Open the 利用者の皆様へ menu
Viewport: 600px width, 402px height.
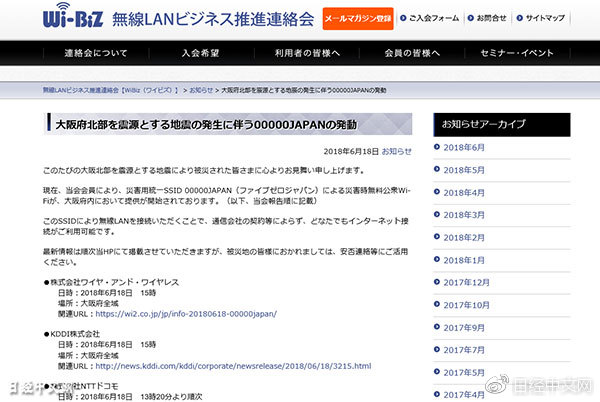pyautogui.click(x=307, y=53)
